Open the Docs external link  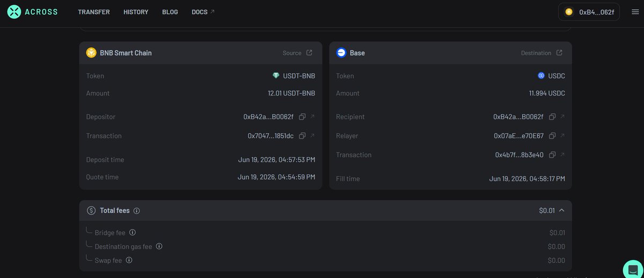203,12
